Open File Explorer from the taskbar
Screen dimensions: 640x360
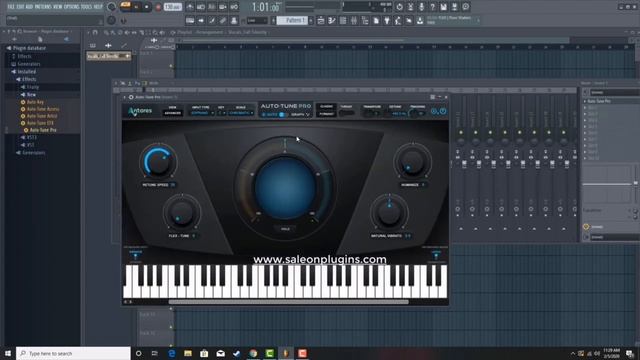pos(188,353)
